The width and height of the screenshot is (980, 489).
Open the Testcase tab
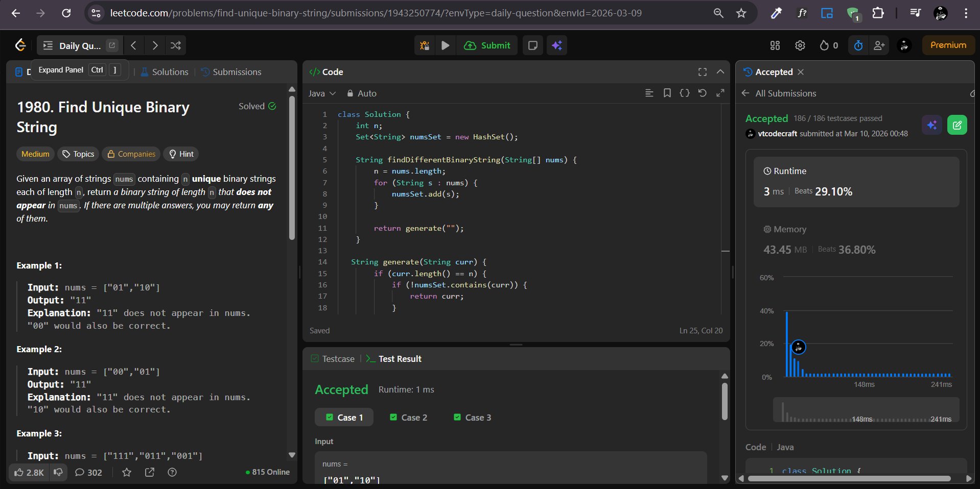[x=333, y=359]
